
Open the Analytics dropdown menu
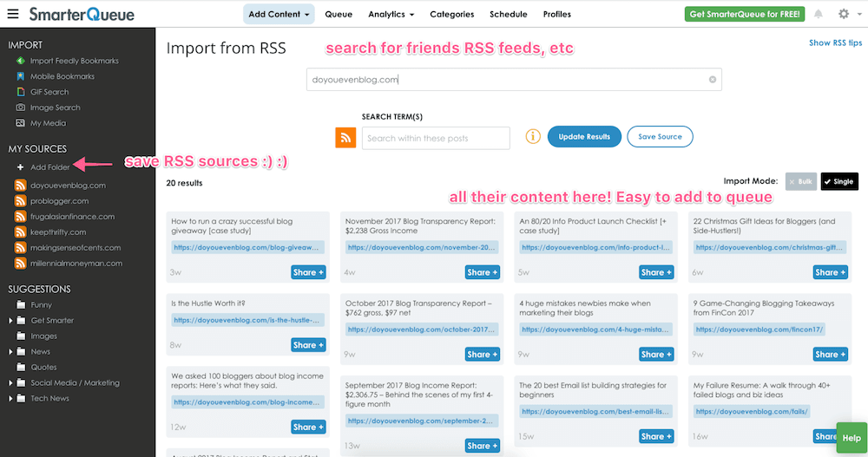[x=391, y=15]
